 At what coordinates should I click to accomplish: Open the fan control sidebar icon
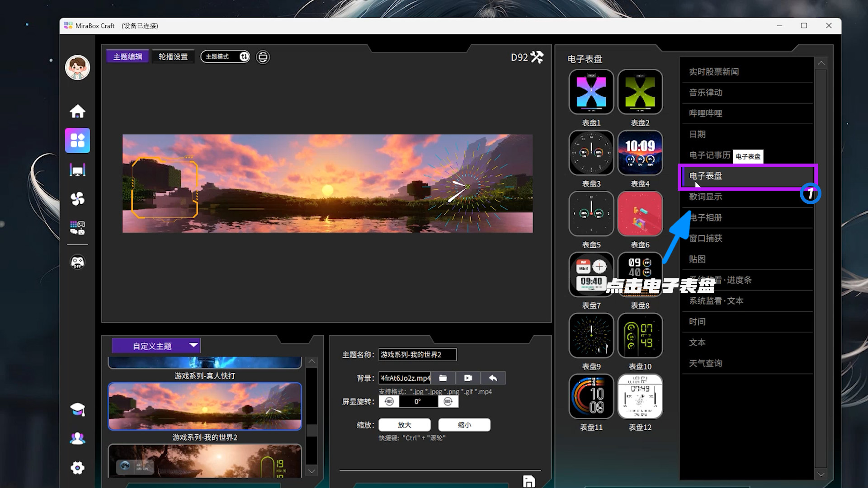click(77, 199)
